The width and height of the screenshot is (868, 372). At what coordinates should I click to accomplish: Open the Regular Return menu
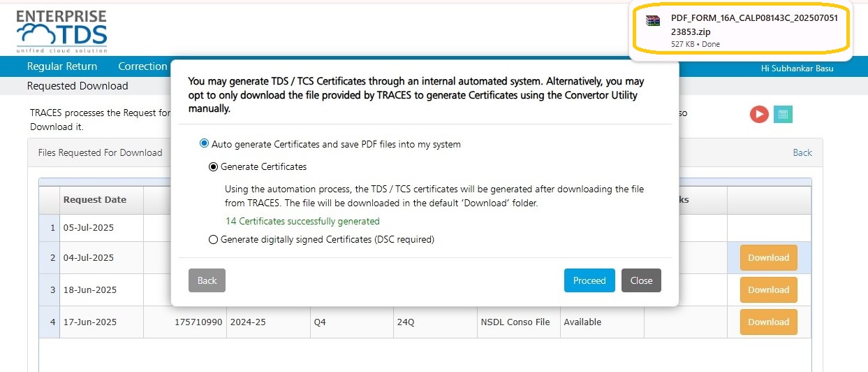62,66
